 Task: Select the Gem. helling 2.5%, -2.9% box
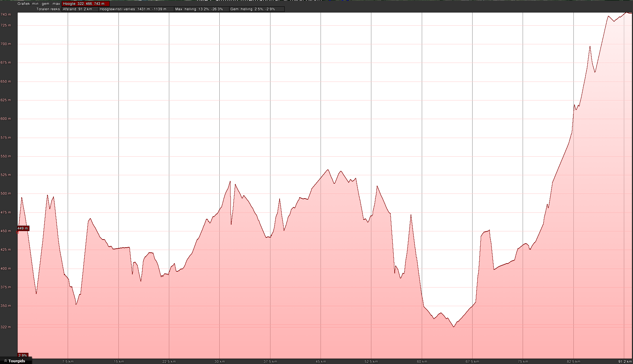coord(257,9)
